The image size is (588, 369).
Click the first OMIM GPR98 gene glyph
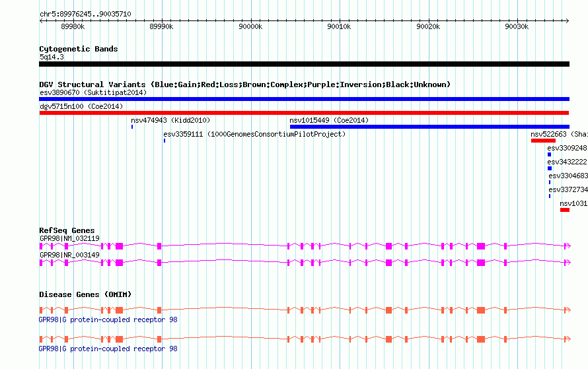coord(305,310)
